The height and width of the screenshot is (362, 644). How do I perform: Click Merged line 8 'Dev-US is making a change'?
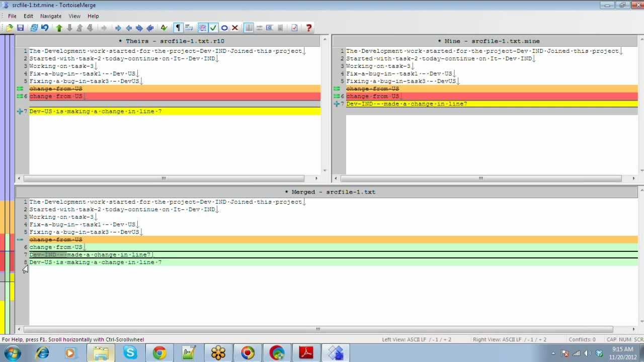coord(96,262)
